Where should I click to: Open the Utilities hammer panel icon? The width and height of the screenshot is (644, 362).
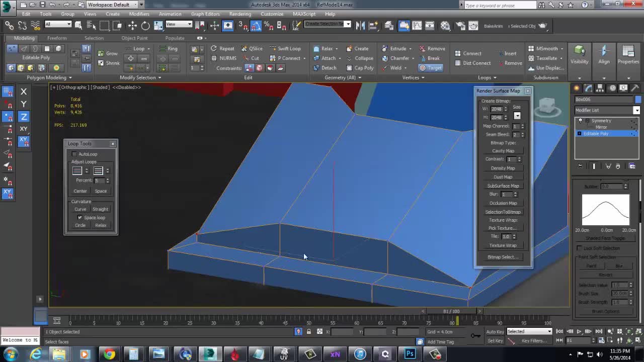tap(634, 88)
